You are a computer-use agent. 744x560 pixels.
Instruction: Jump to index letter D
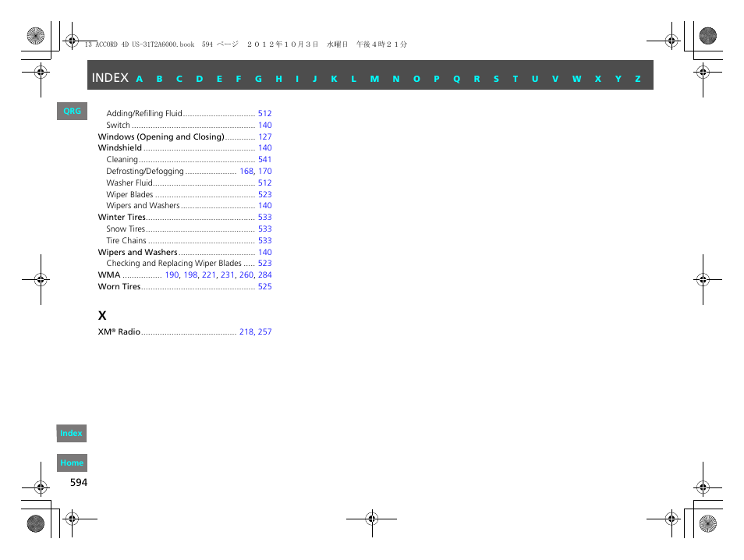200,79
